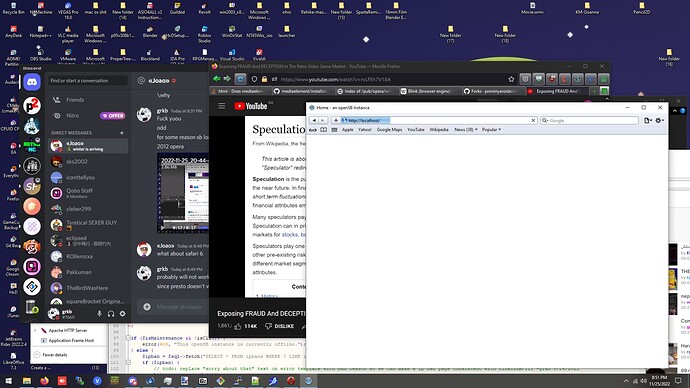This screenshot has width=690, height=388.
Task: Expand the Popular bookmarks dropdown
Action: 491,130
